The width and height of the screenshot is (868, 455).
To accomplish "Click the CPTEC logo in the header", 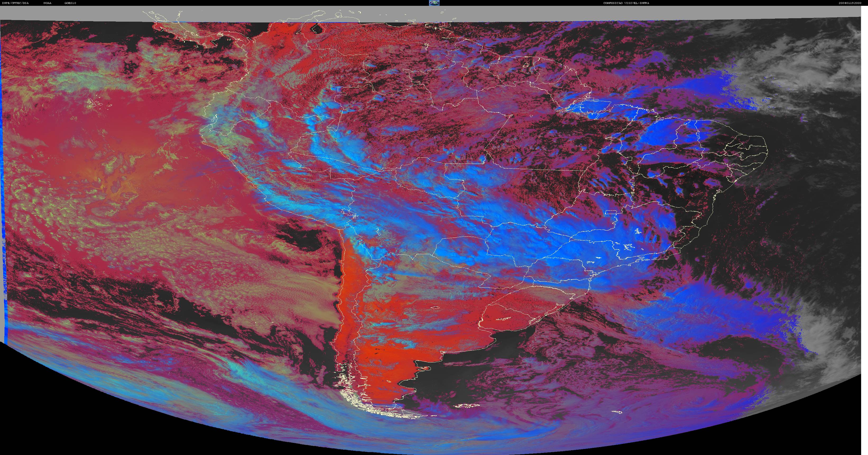I will [x=434, y=3].
